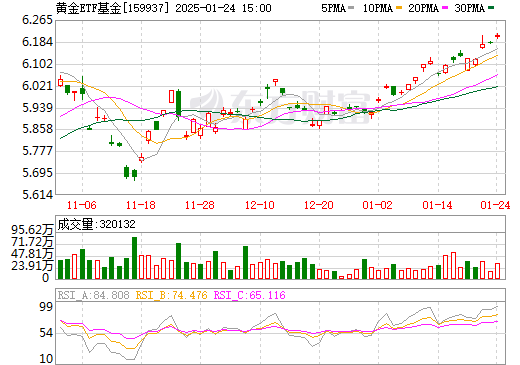520x365 pixels.
Task: Pick the magenta 20PMA legend color dash
Action: [x=445, y=7]
